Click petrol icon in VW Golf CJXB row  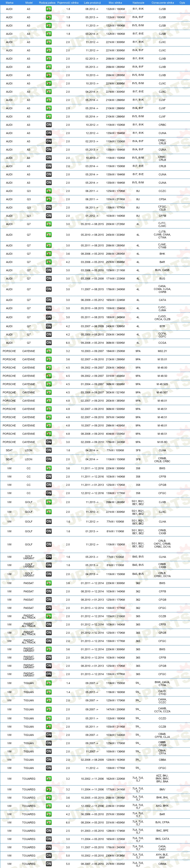[49, 502]
